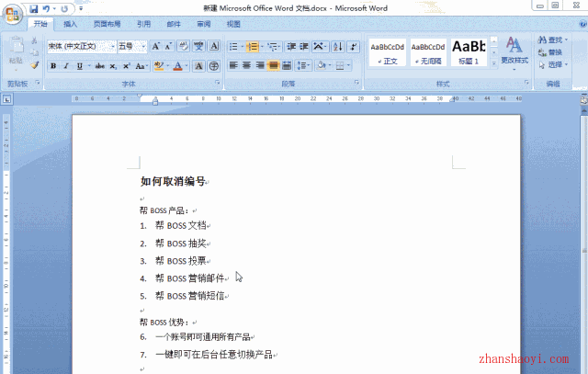Click list item 帮 BOSS 营销邮件
This screenshot has width=588, height=374.
click(x=190, y=278)
